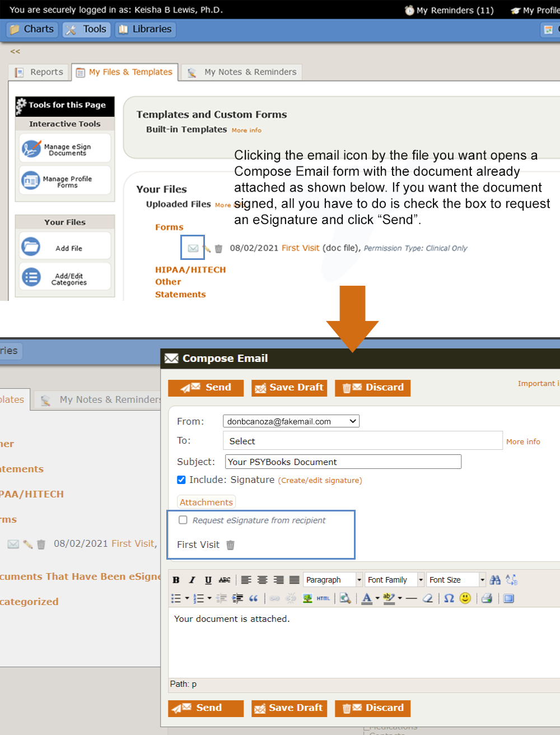Edit the HTML source of the email
This screenshot has height=735, width=560.
[x=323, y=598]
